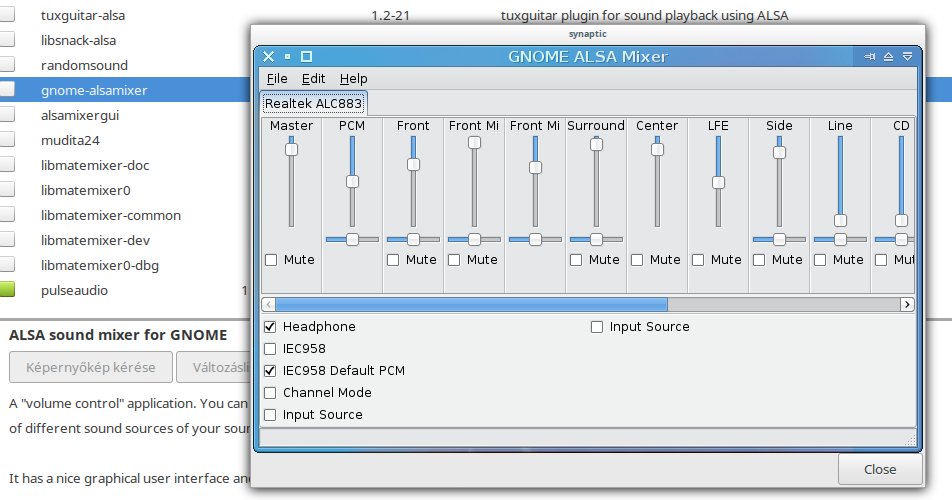The height and width of the screenshot is (500, 952).
Task: Click the Master volume slider handle
Action: (x=291, y=149)
